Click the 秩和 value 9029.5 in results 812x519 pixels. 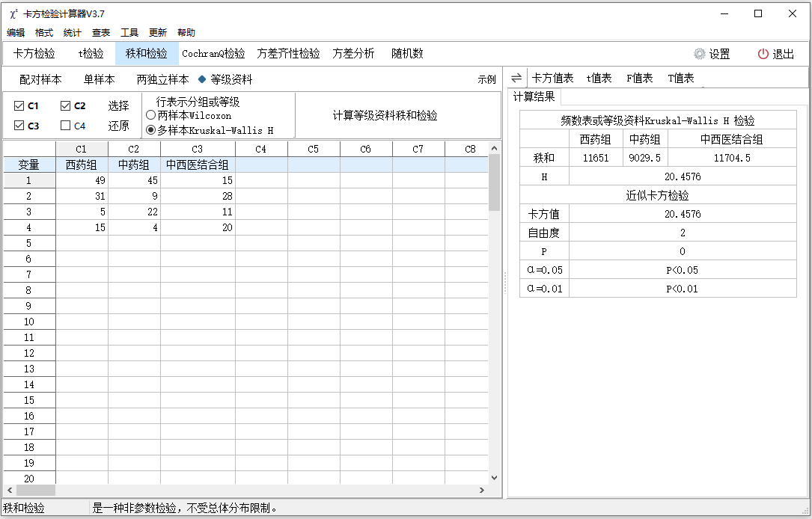(x=644, y=158)
